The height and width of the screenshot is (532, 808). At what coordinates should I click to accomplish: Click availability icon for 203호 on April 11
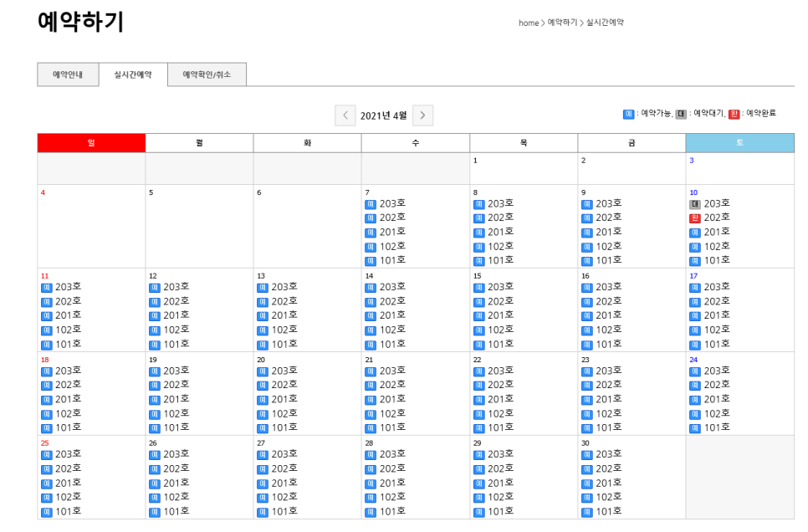46,287
